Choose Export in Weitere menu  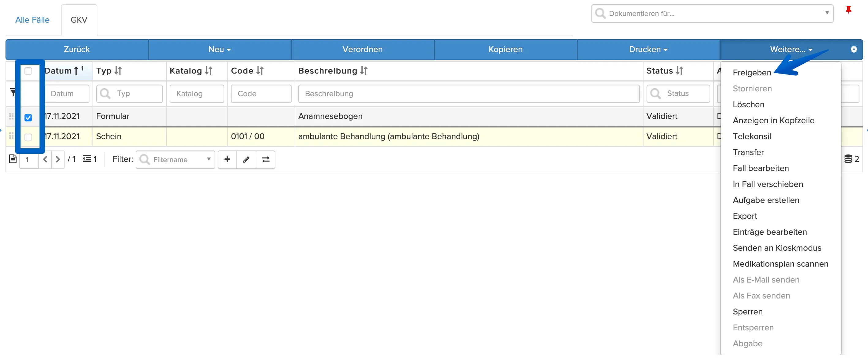[745, 216]
